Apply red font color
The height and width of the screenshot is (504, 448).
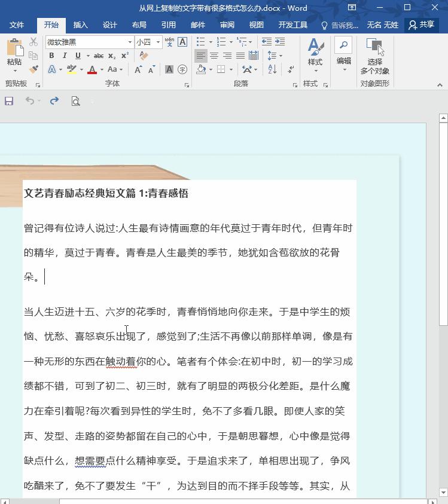coord(92,69)
